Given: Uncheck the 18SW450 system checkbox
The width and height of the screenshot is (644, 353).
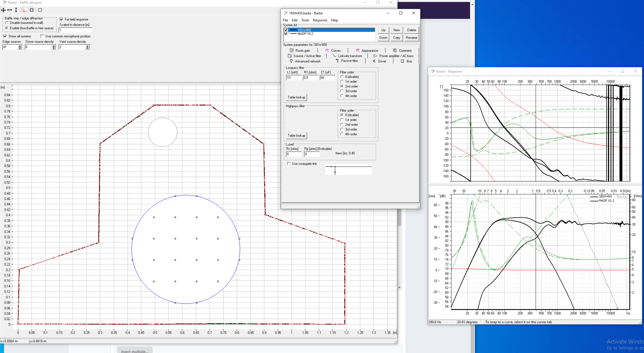Looking at the screenshot, I should (286, 30).
